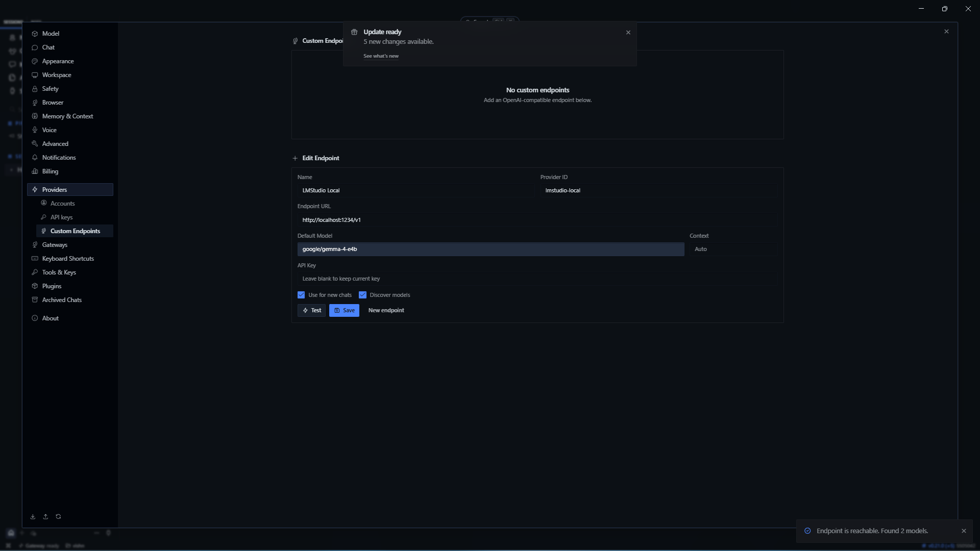Click the microphone icon beside Voice
Image resolution: width=980 pixels, height=551 pixels.
pos(35,130)
